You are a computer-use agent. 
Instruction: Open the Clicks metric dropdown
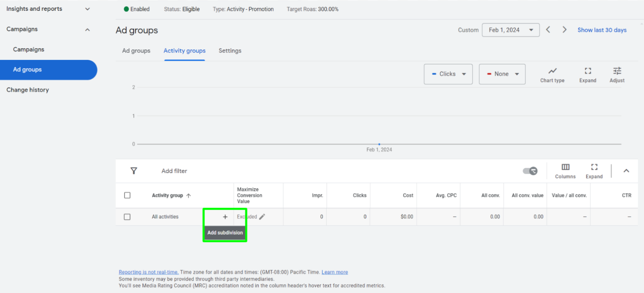click(448, 74)
